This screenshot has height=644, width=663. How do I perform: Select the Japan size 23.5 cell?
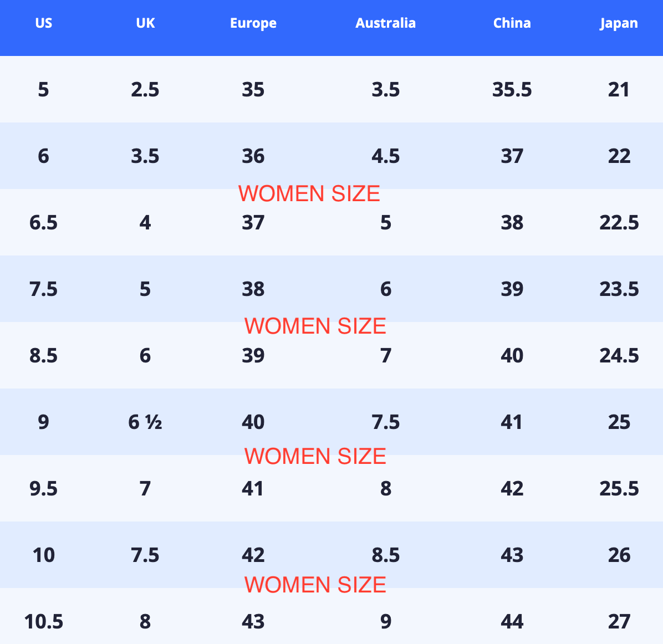tap(619, 289)
